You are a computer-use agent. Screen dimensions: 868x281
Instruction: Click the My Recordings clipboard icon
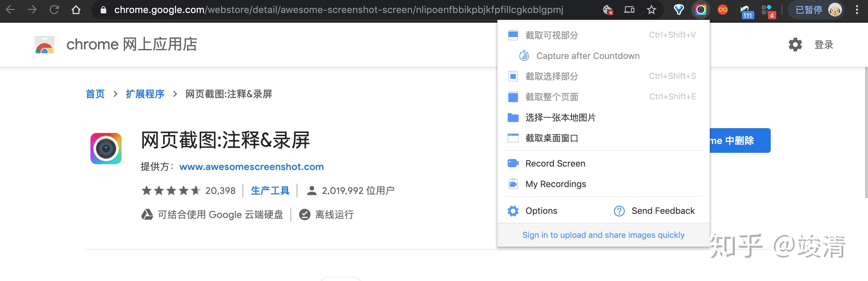click(513, 184)
